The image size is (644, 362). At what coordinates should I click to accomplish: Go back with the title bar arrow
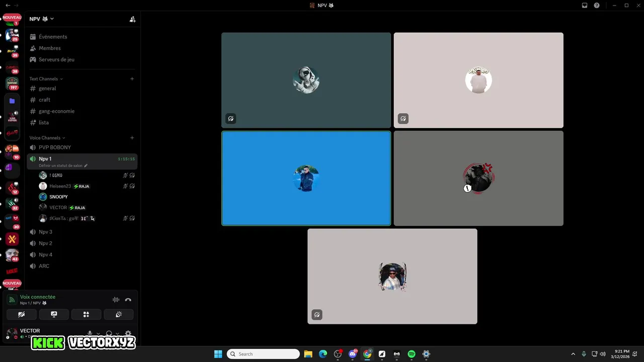(8, 5)
